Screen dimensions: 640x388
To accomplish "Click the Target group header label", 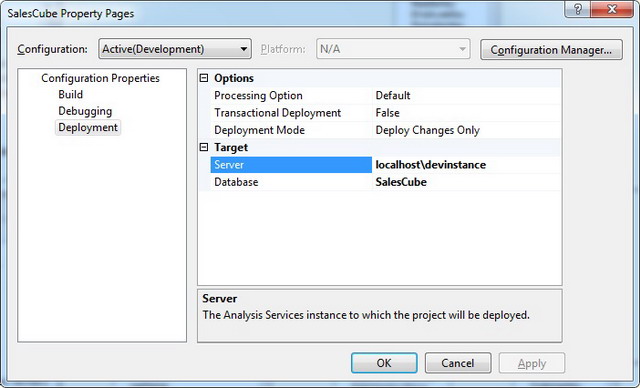I will (x=231, y=147).
